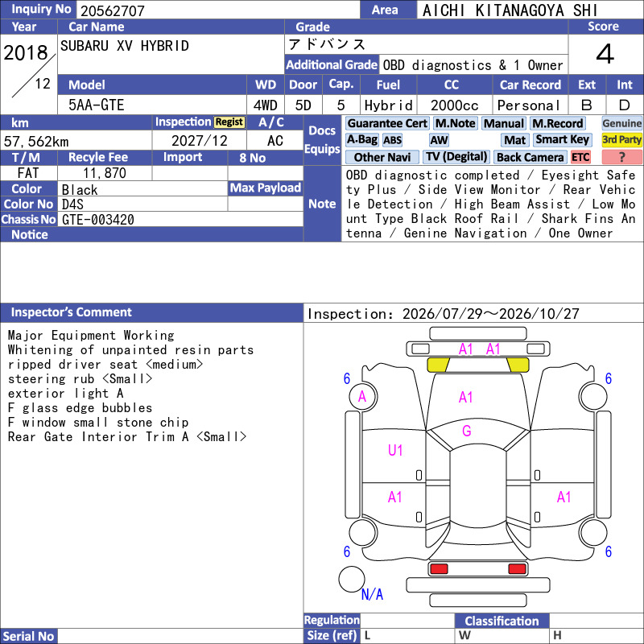
Task: Select the Back Camera badge
Action: coord(530,157)
